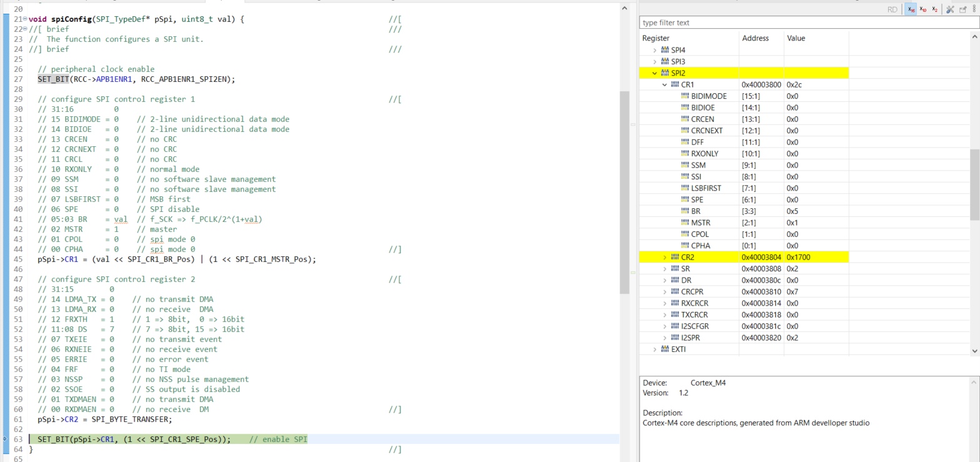Select the CR1 value 0x2c cell
Screen dimensions: 980x462
tap(816, 84)
